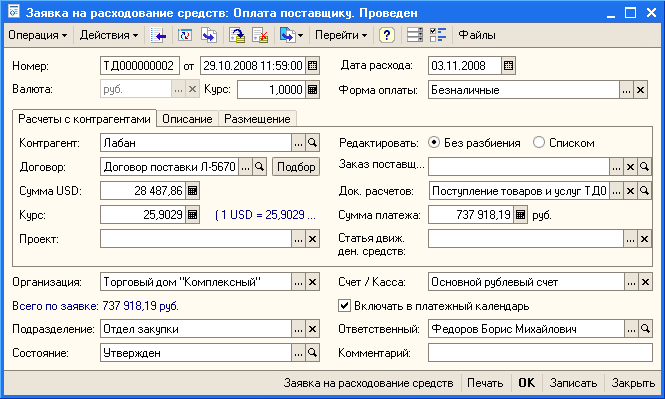The height and width of the screenshot is (399, 665).
Task: Click the Печать button
Action: click(x=485, y=383)
